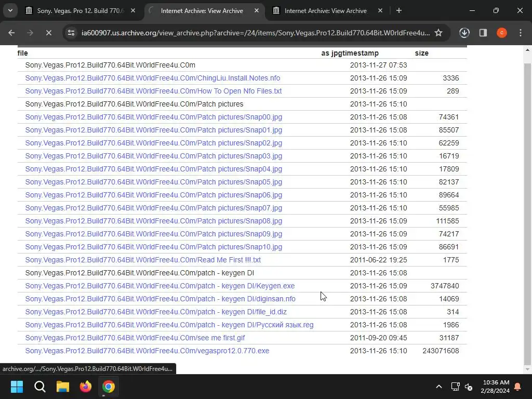Open How To Open Nfo Files.txt link
This screenshot has height=399, width=532.
pos(153,91)
